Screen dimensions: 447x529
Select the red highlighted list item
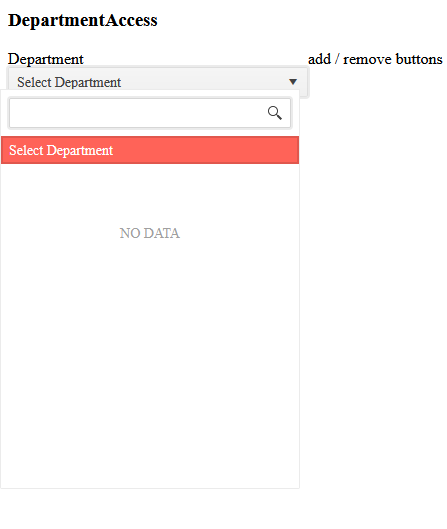pos(150,150)
